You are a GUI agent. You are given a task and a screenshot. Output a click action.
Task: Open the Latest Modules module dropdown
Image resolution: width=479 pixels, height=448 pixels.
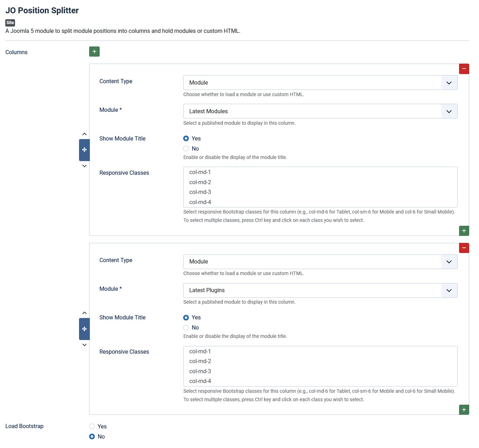(320, 111)
